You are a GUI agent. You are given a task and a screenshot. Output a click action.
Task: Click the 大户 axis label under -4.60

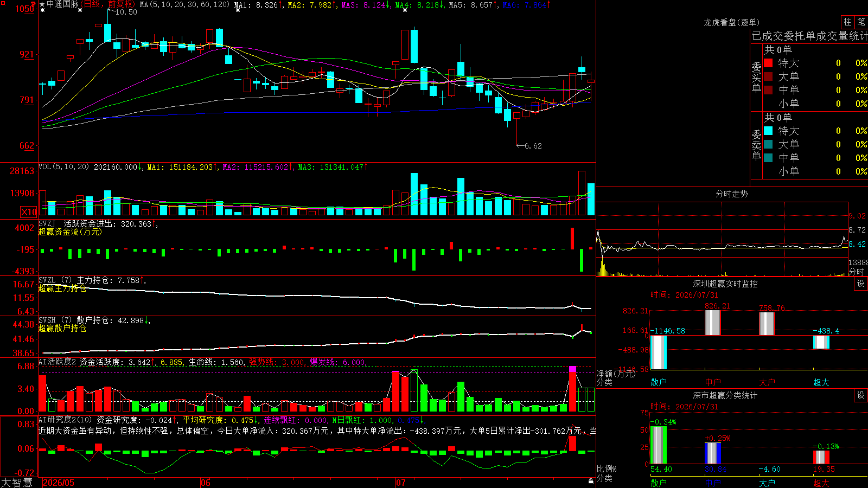(767, 483)
